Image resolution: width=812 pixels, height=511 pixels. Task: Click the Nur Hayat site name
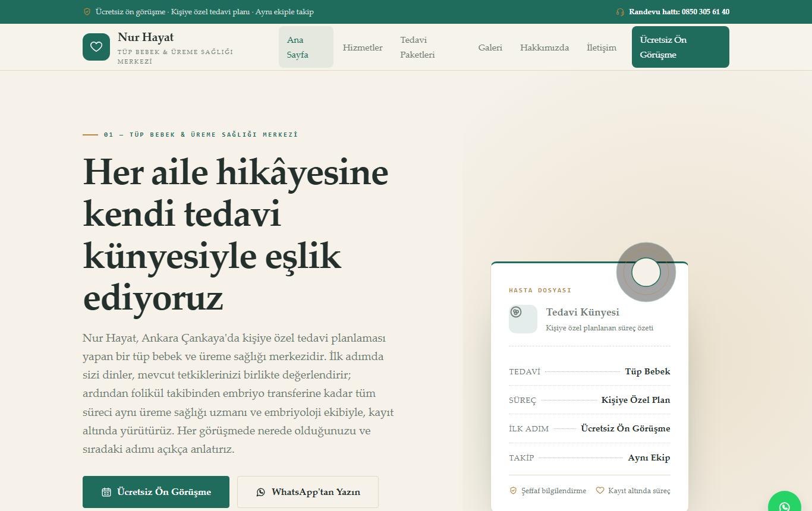(146, 37)
